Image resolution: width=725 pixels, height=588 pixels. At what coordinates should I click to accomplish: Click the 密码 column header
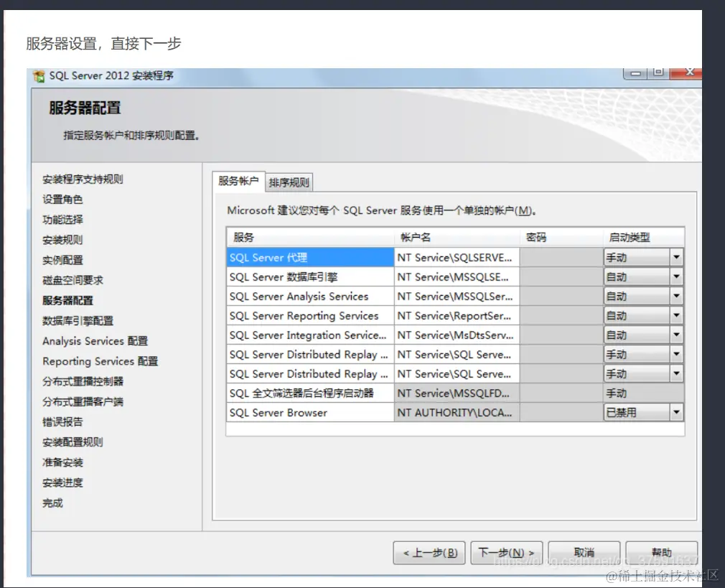pos(561,238)
